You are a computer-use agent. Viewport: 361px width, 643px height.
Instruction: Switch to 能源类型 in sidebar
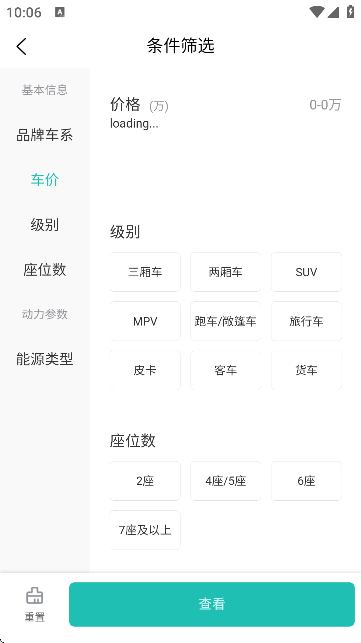tap(45, 359)
